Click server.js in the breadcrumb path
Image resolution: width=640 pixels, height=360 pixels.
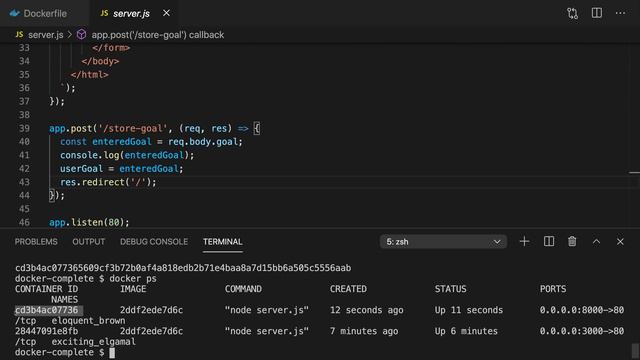(x=45, y=35)
